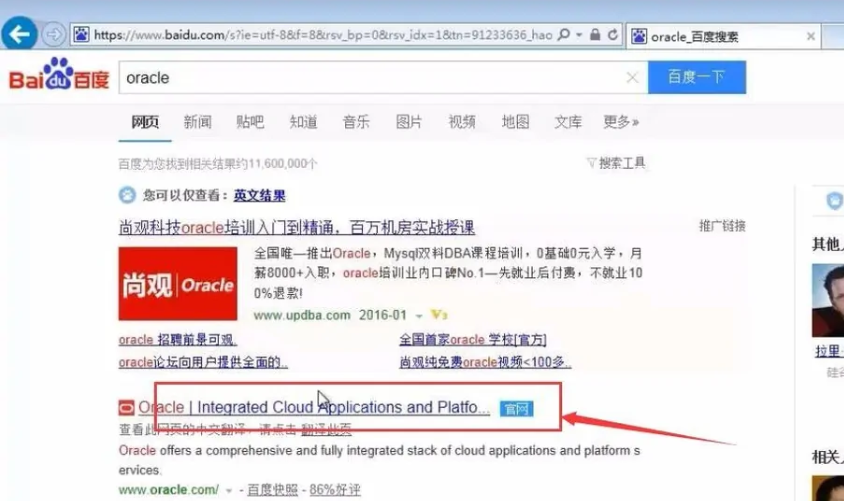Click the red Oracle favicon beside the result
The height and width of the screenshot is (501, 844).
[x=126, y=408]
